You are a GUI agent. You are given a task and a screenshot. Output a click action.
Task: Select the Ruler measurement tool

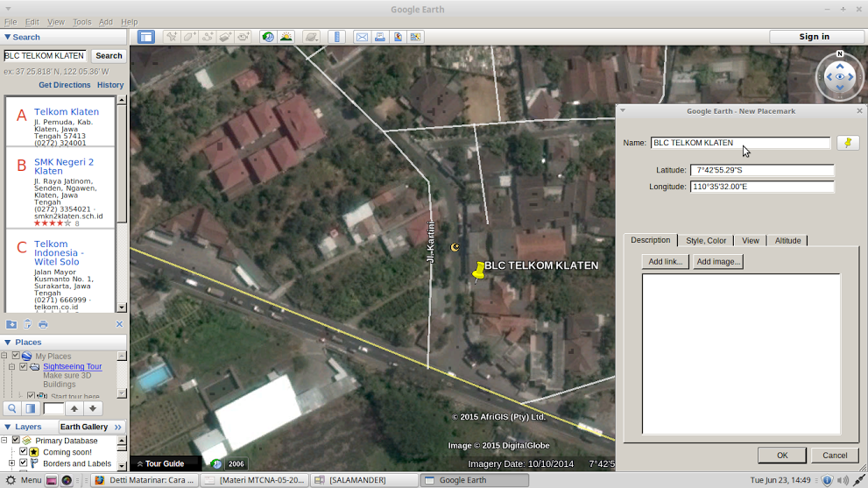point(336,37)
